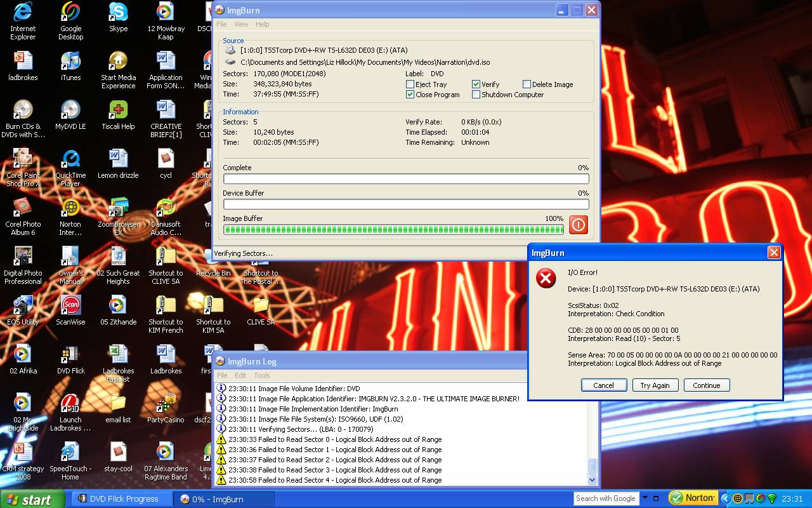
Task: Click the taskbar clock showing 23:31
Action: [793, 499]
